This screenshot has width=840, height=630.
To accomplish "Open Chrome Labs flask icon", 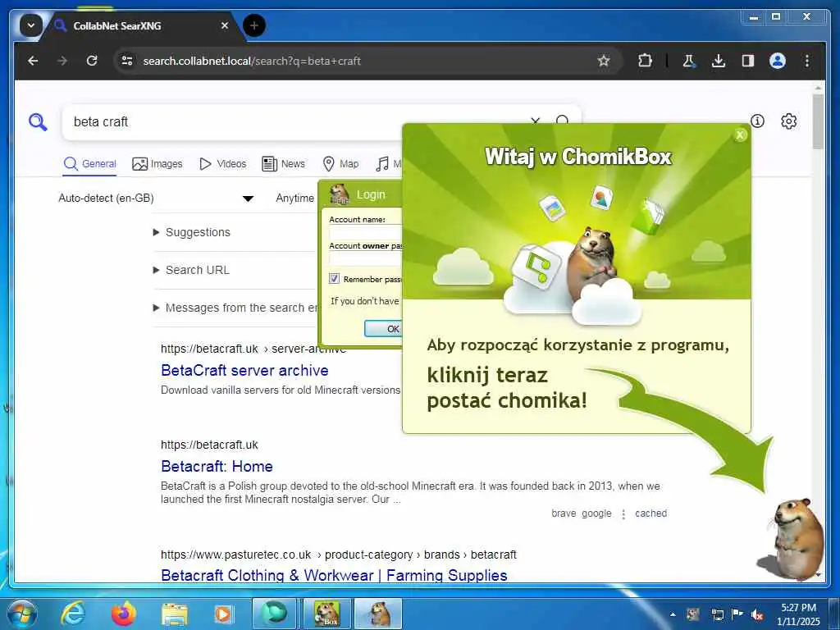I will click(x=689, y=61).
